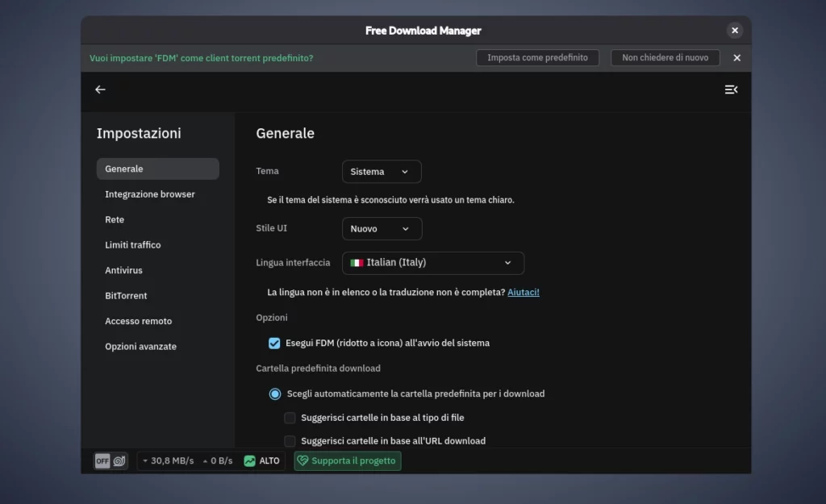
Task: Click the Generale page heading
Action: tap(285, 133)
